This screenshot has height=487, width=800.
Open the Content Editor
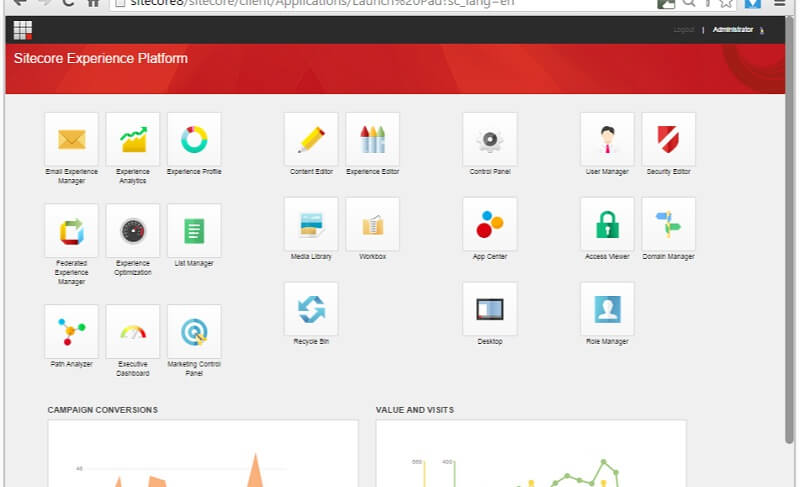(x=311, y=139)
